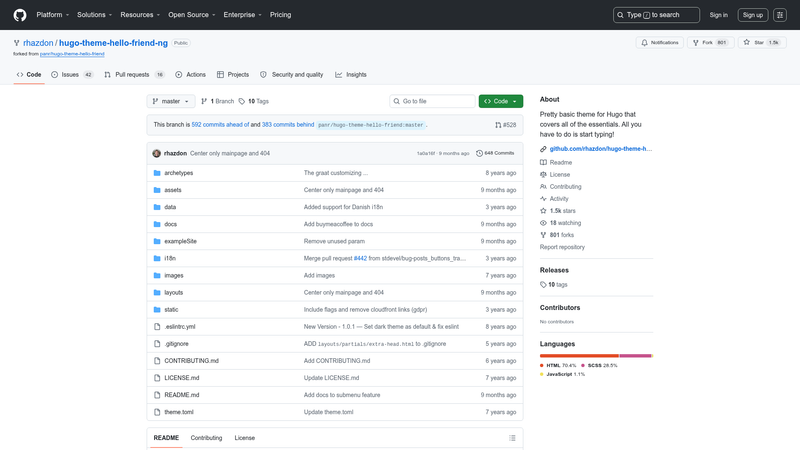Open the Issues tab
The height and width of the screenshot is (450, 800).
tap(72, 74)
